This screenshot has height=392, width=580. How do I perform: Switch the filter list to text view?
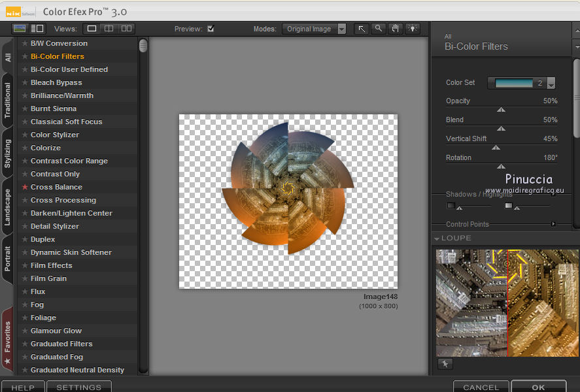37,29
